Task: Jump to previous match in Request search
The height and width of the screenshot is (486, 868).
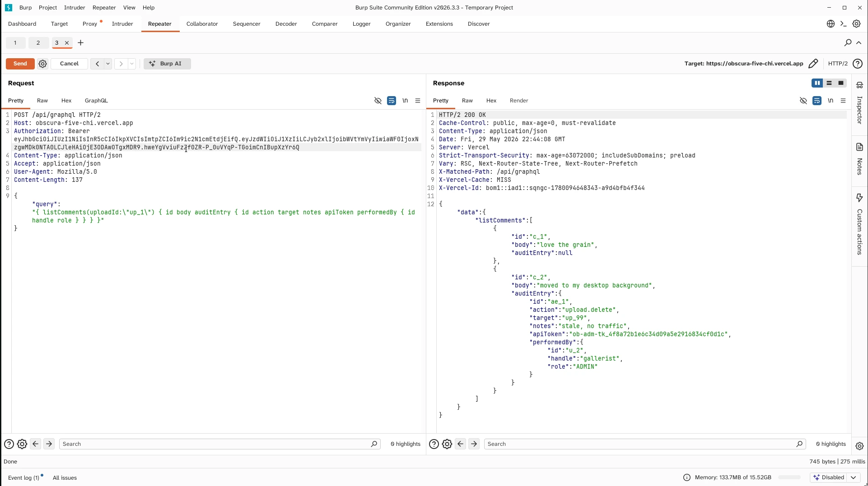Action: (x=36, y=444)
